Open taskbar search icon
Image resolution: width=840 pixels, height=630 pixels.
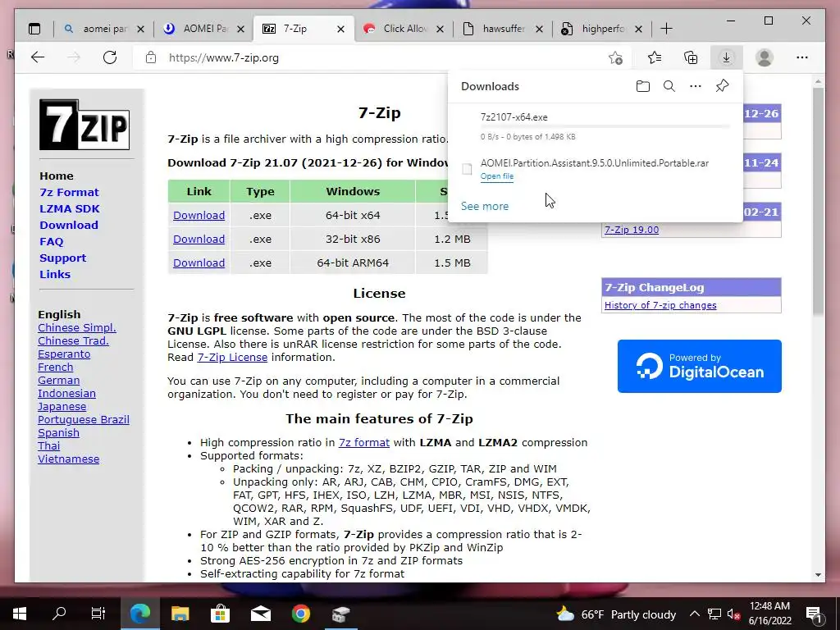pyautogui.click(x=59, y=614)
